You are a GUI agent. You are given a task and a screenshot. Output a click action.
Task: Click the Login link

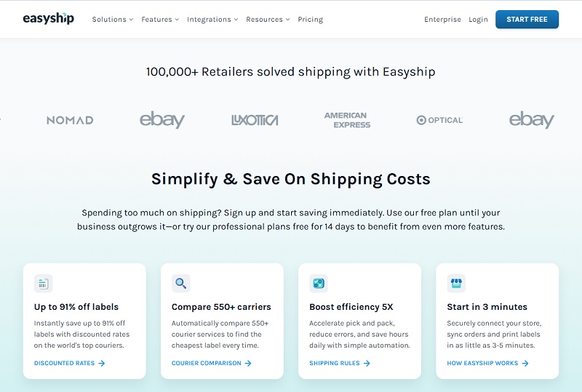coord(478,20)
